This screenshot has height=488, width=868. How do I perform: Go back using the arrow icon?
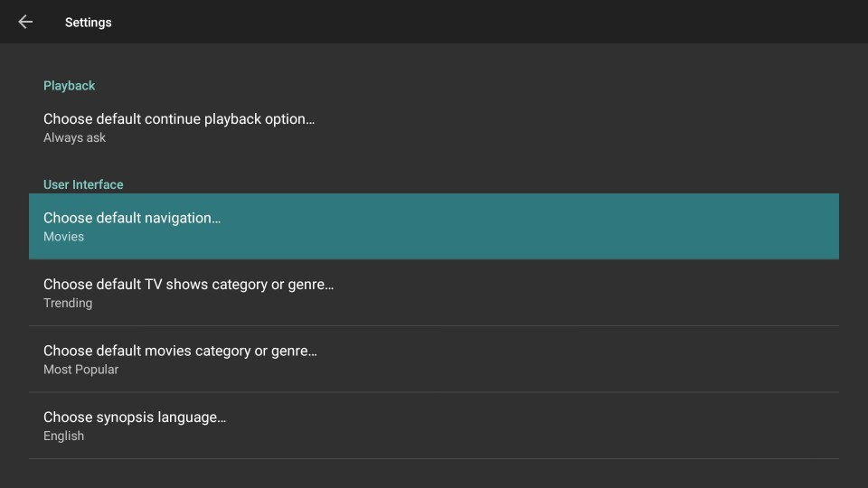pos(25,22)
